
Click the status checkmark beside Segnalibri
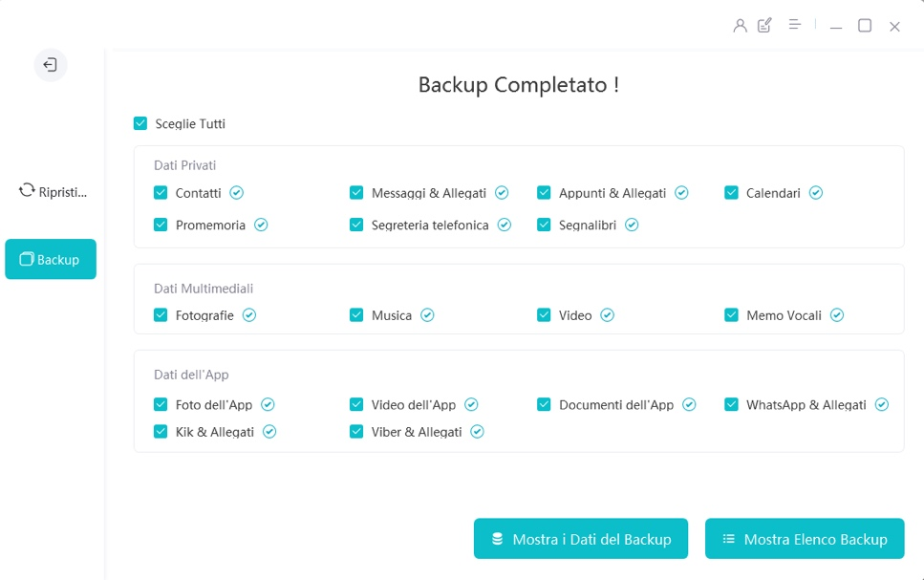[x=631, y=226]
